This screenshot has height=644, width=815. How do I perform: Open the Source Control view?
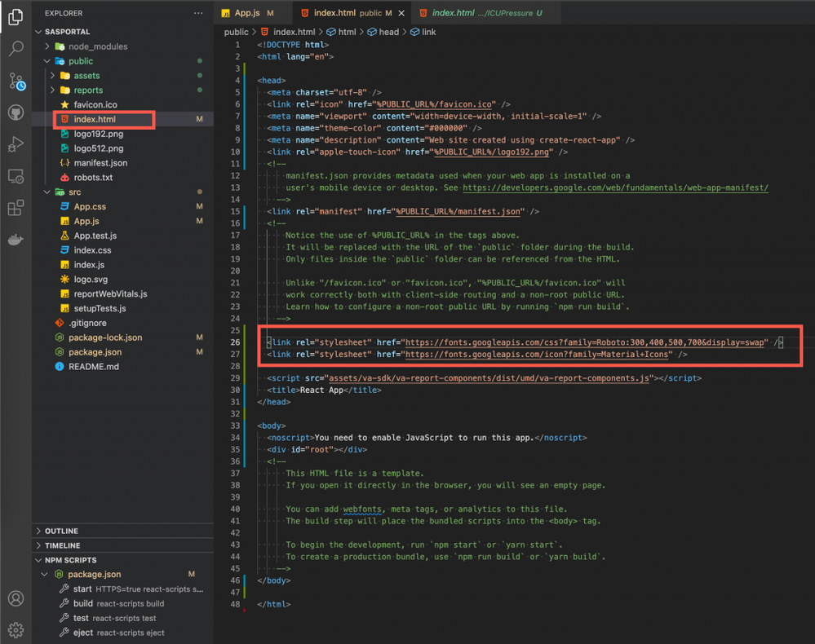tap(16, 81)
